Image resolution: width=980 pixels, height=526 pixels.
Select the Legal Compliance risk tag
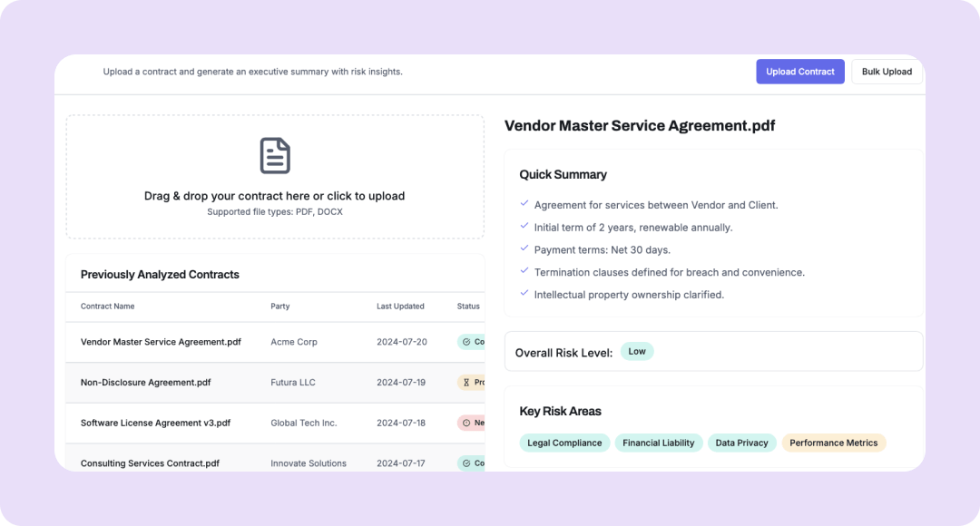(x=564, y=443)
